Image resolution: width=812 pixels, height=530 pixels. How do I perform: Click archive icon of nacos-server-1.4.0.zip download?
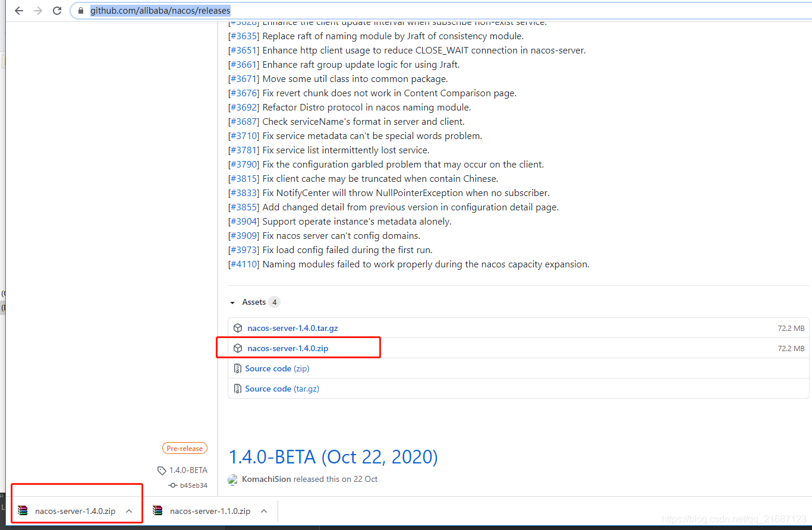[23, 511]
